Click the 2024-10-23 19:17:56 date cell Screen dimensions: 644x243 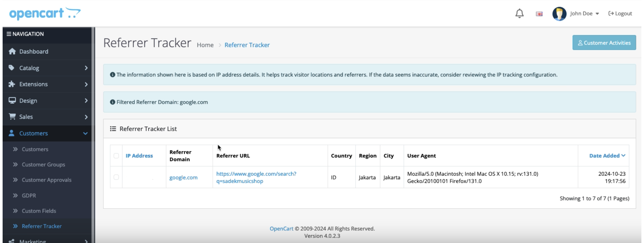[x=604, y=177]
